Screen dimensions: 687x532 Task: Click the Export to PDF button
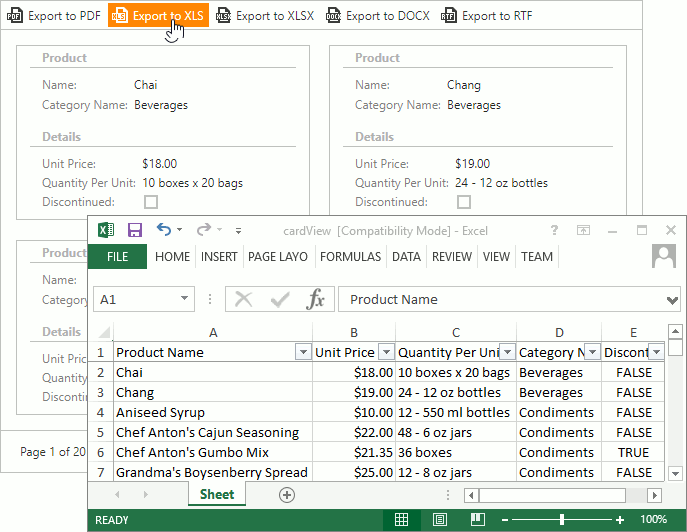[x=54, y=16]
